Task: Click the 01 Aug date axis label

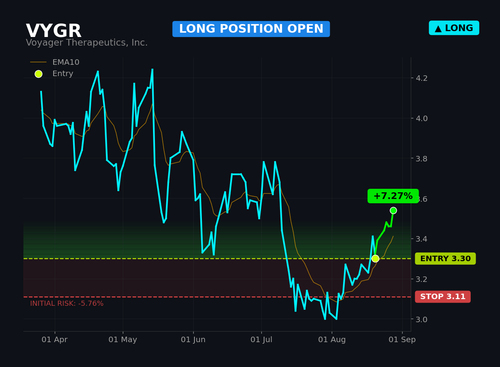Action: (x=332, y=340)
